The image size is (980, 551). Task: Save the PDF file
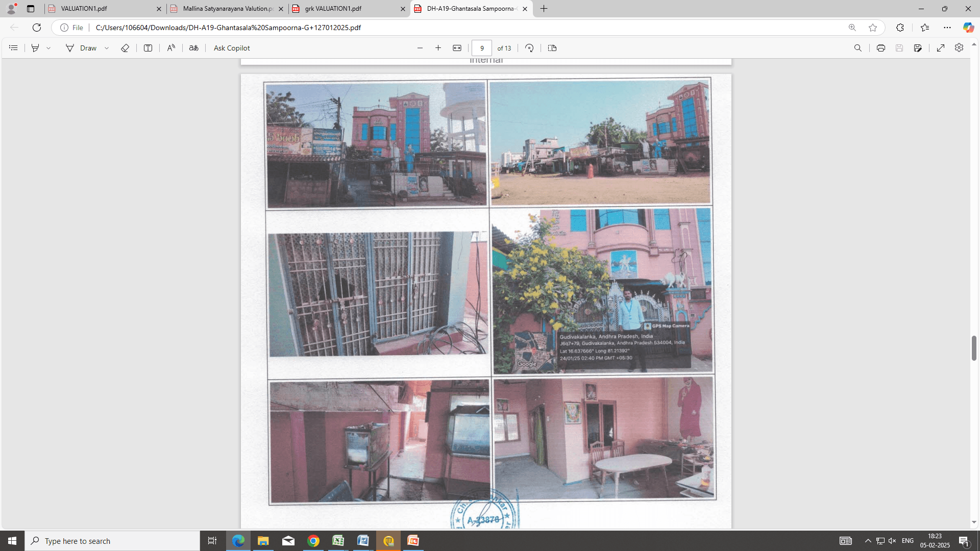(899, 48)
